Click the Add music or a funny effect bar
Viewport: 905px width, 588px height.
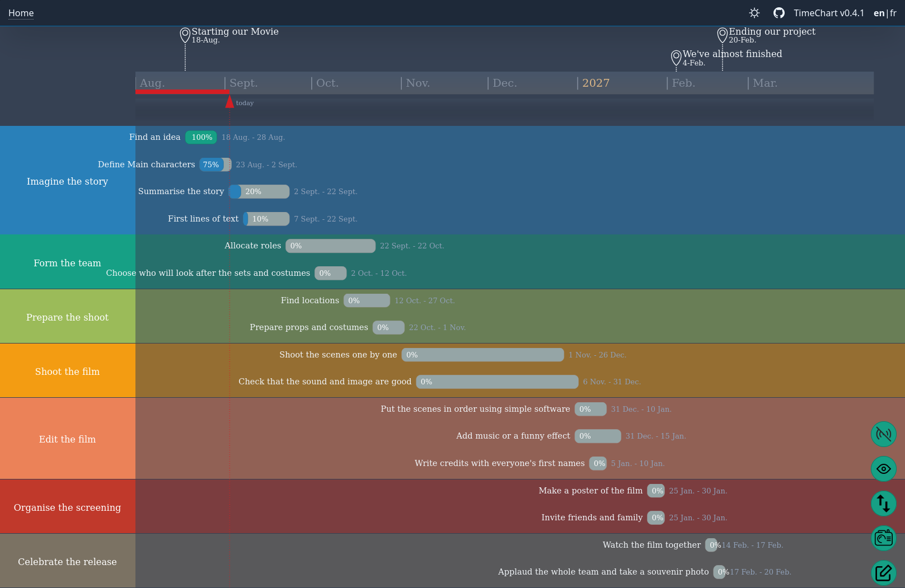click(x=598, y=436)
